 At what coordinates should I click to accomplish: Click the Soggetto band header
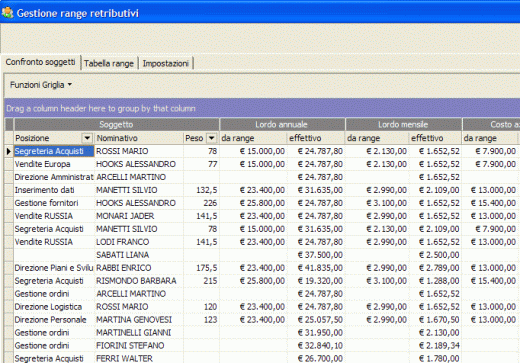click(x=116, y=125)
